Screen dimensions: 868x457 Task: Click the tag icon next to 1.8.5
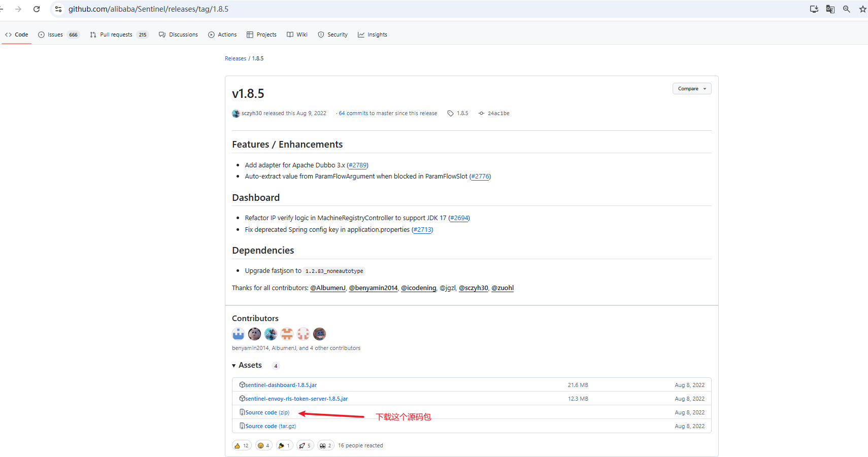450,114
